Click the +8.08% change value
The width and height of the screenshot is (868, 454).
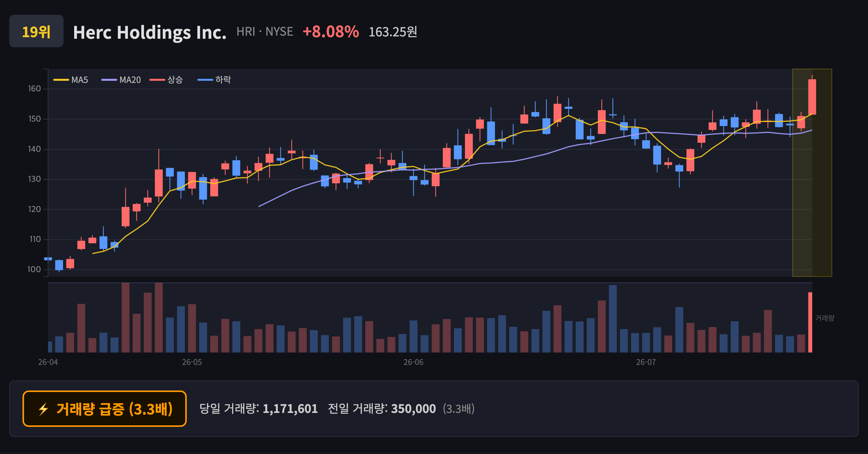pos(331,32)
